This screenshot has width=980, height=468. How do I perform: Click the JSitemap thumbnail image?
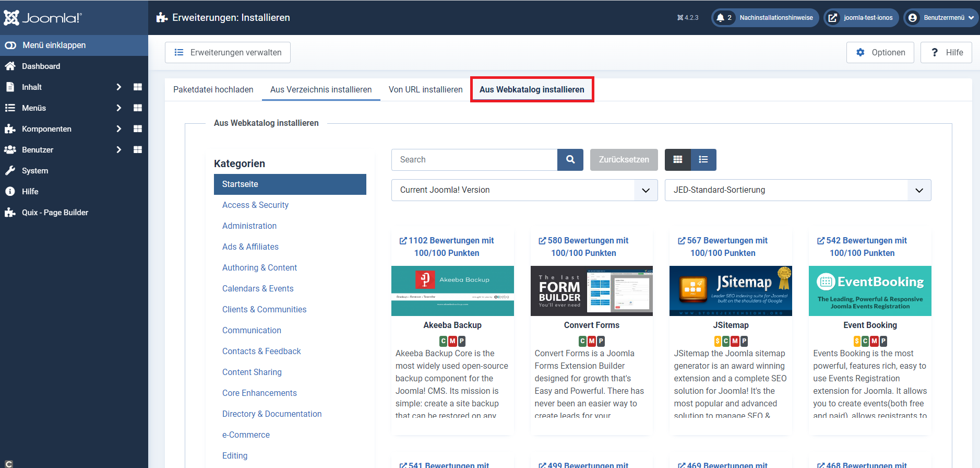pyautogui.click(x=731, y=291)
